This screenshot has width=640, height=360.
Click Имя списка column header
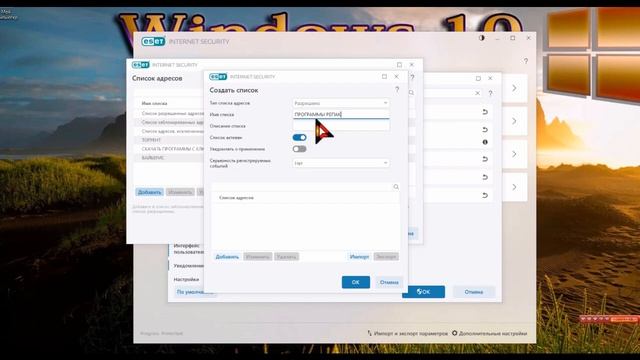tap(154, 104)
